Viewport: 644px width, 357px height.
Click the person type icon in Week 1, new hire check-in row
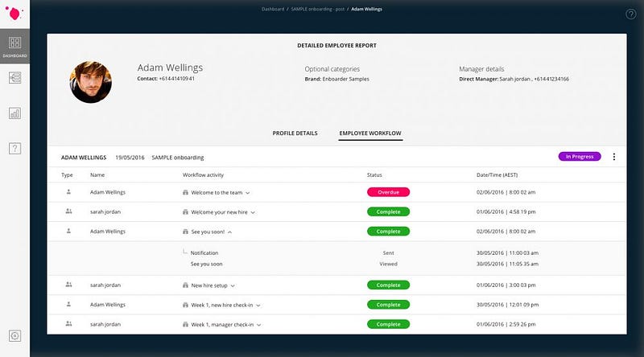tap(68, 304)
